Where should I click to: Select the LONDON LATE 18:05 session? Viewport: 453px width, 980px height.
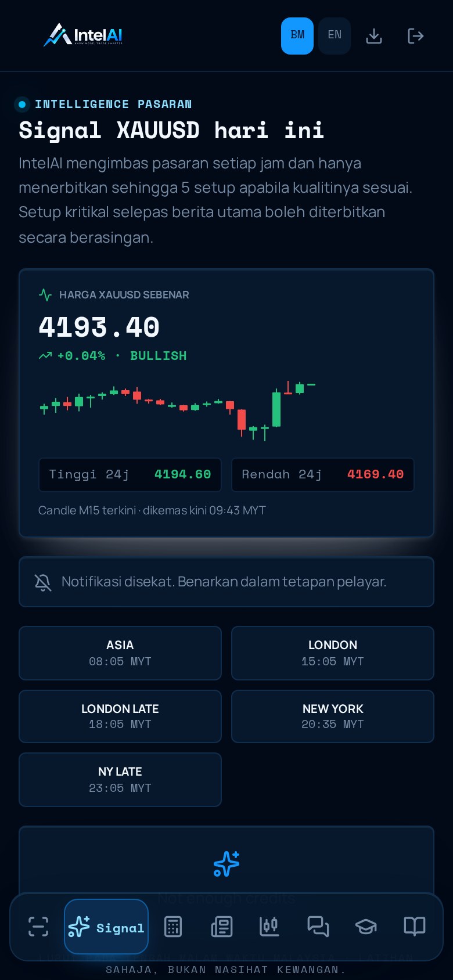tap(120, 716)
